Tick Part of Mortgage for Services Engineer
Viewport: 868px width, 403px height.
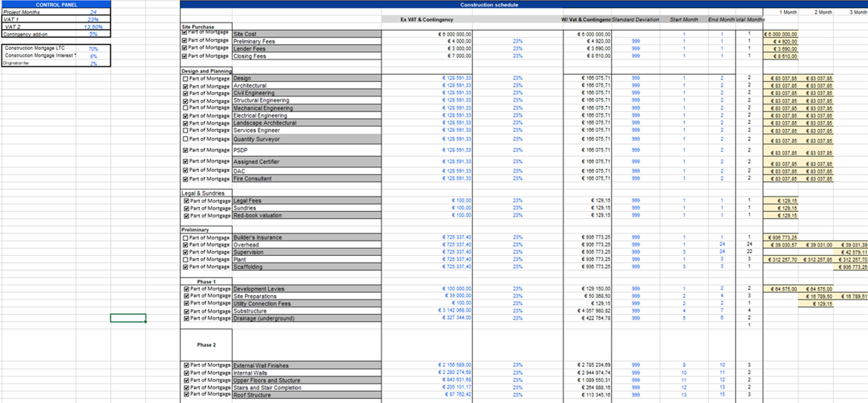click(x=186, y=130)
